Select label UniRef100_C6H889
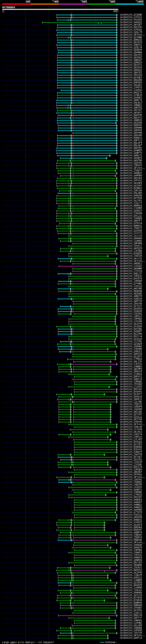Screen dimensions: 146x644 (131, 218)
